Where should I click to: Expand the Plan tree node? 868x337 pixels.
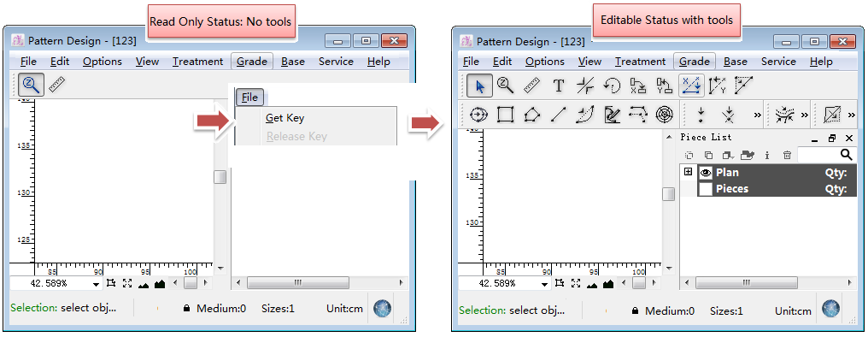click(x=688, y=172)
